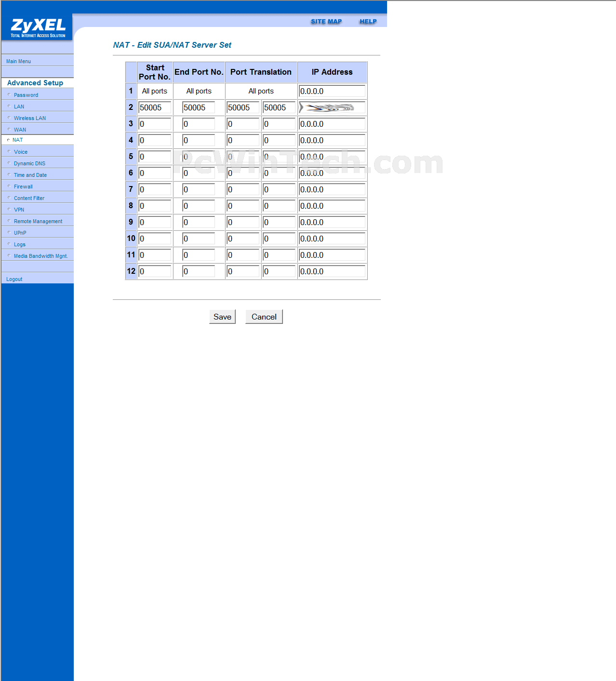Click row 11 Start Port field
This screenshot has width=616, height=681.
(x=155, y=255)
